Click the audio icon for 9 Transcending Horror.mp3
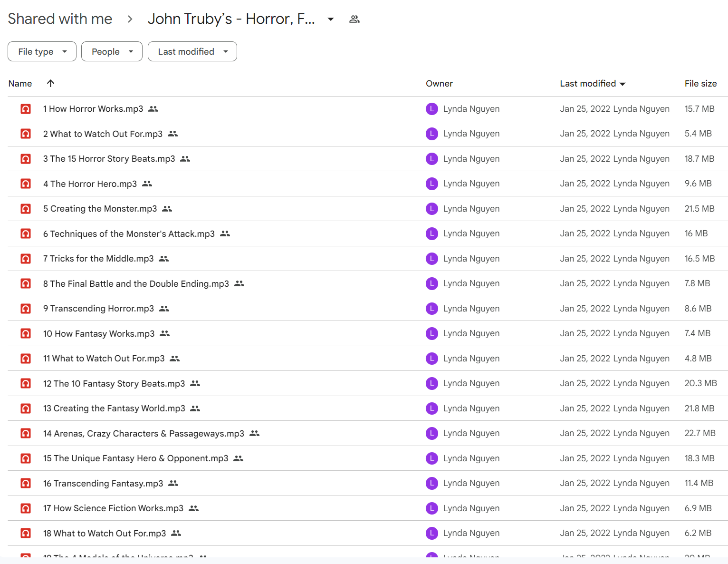Viewport: 728px width, 564px height. pyautogui.click(x=26, y=309)
